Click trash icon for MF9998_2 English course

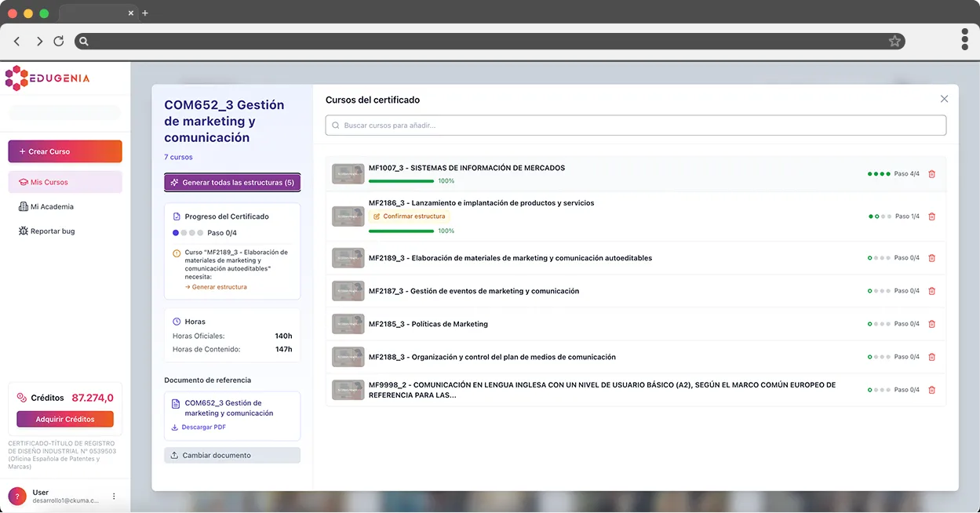click(931, 390)
